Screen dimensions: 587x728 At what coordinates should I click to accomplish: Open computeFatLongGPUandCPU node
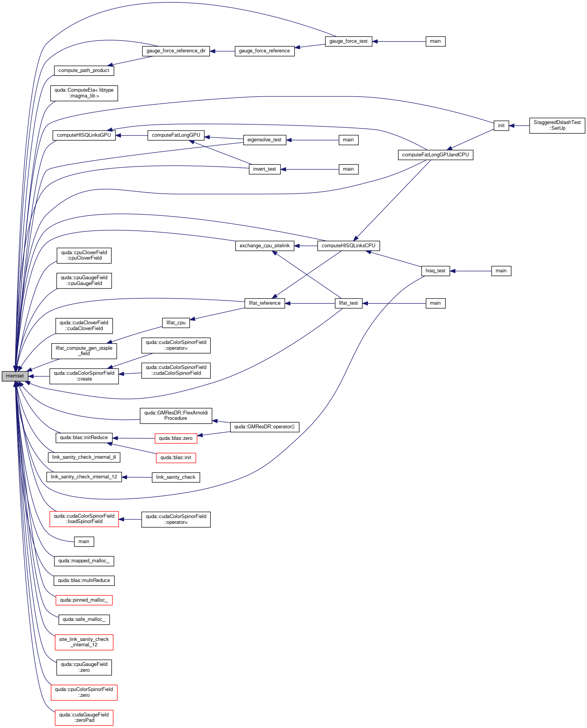(435, 155)
